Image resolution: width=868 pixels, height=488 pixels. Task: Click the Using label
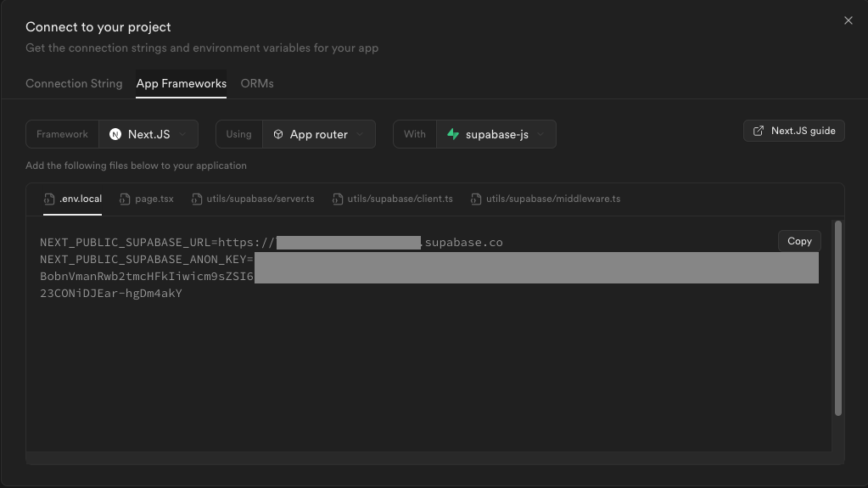coord(238,134)
